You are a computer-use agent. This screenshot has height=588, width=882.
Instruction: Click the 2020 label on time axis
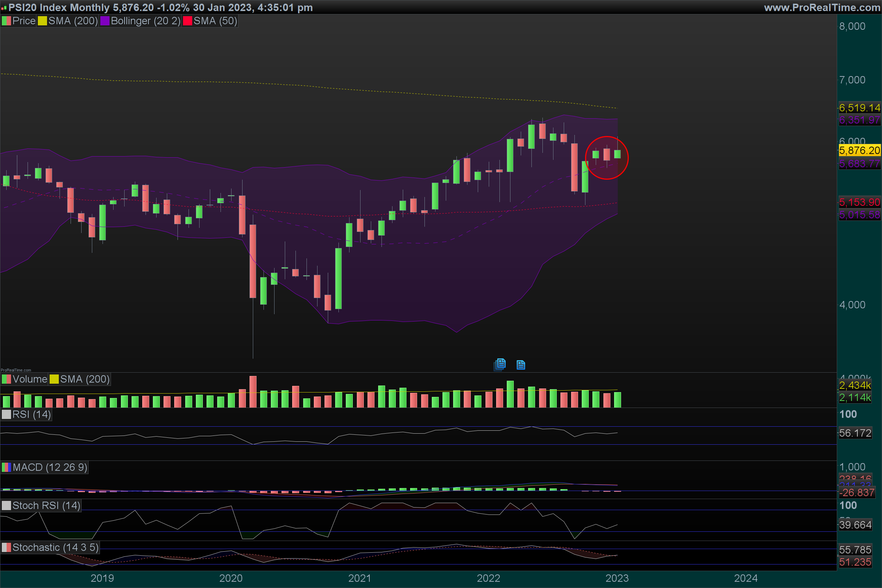231,578
